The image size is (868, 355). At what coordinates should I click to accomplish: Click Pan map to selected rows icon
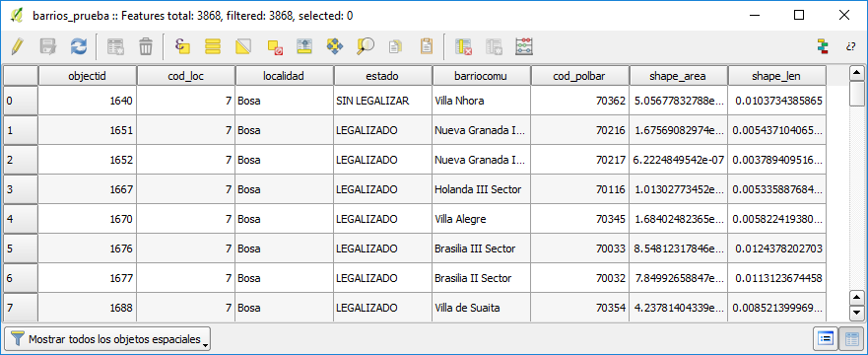335,46
